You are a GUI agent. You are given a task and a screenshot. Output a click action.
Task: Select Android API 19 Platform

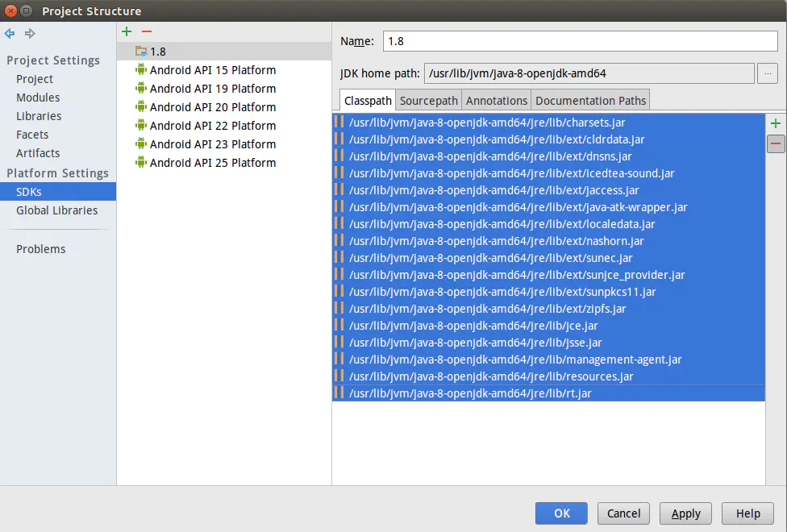224,89
